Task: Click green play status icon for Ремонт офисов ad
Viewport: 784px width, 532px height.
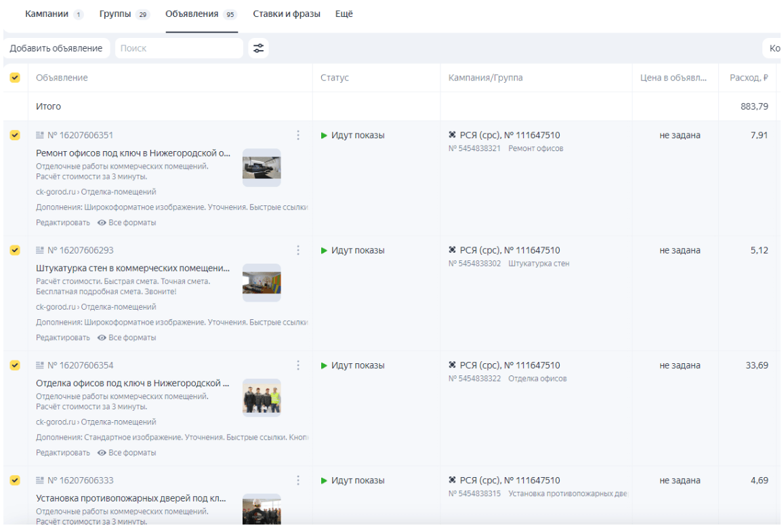Action: pyautogui.click(x=324, y=136)
